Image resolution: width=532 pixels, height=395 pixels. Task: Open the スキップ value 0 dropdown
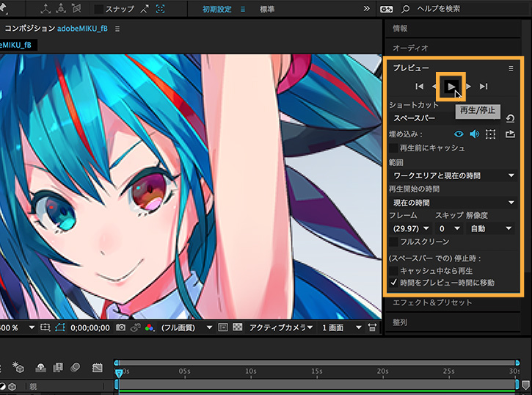[x=449, y=229]
